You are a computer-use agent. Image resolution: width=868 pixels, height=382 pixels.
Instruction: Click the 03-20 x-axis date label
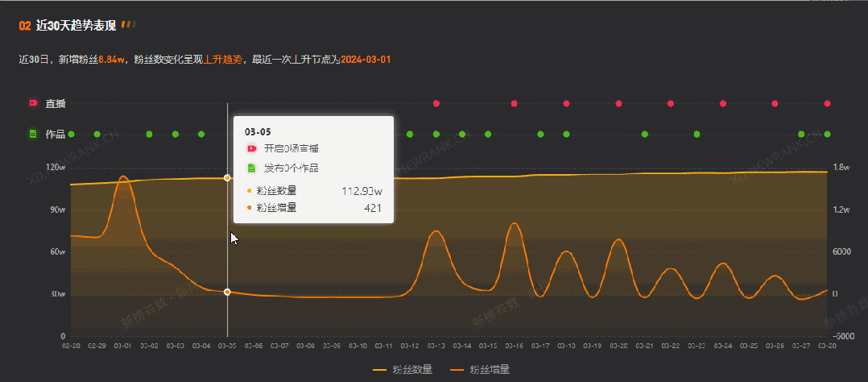(x=619, y=346)
